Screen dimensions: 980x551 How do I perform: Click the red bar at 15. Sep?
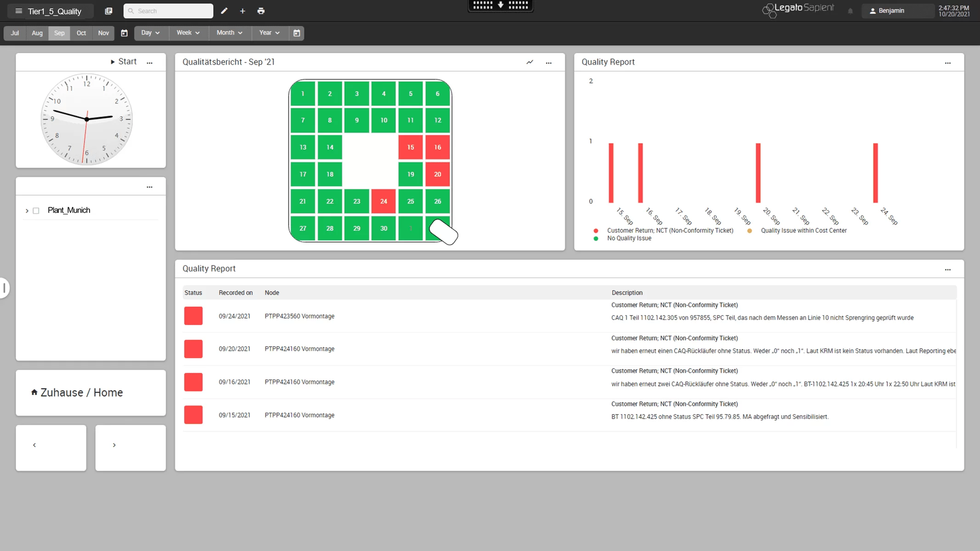pyautogui.click(x=611, y=173)
